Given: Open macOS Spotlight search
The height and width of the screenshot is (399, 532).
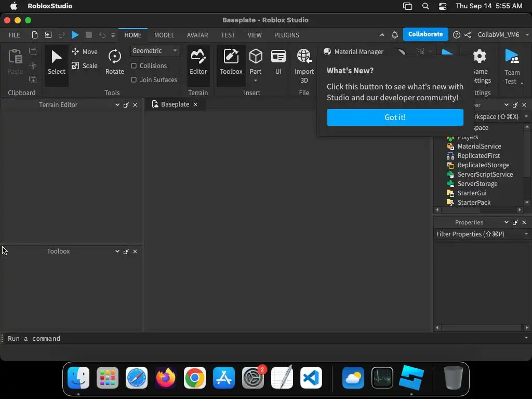Looking at the screenshot, I should coord(425,6).
